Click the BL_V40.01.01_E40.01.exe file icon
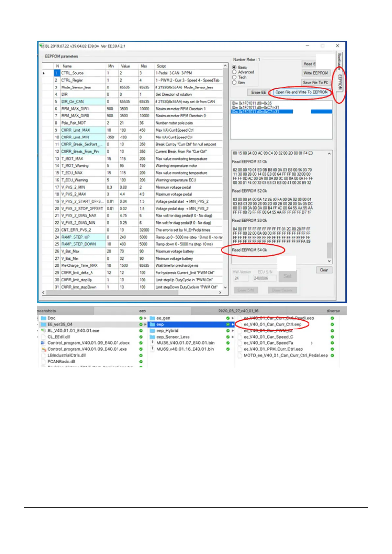Viewport: 392px width, 554px height. [43, 331]
